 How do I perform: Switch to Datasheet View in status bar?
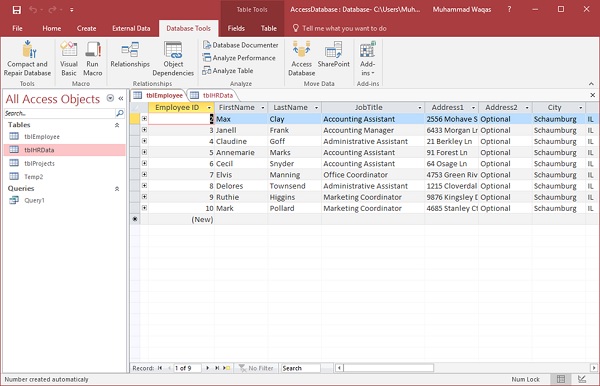tap(561, 379)
